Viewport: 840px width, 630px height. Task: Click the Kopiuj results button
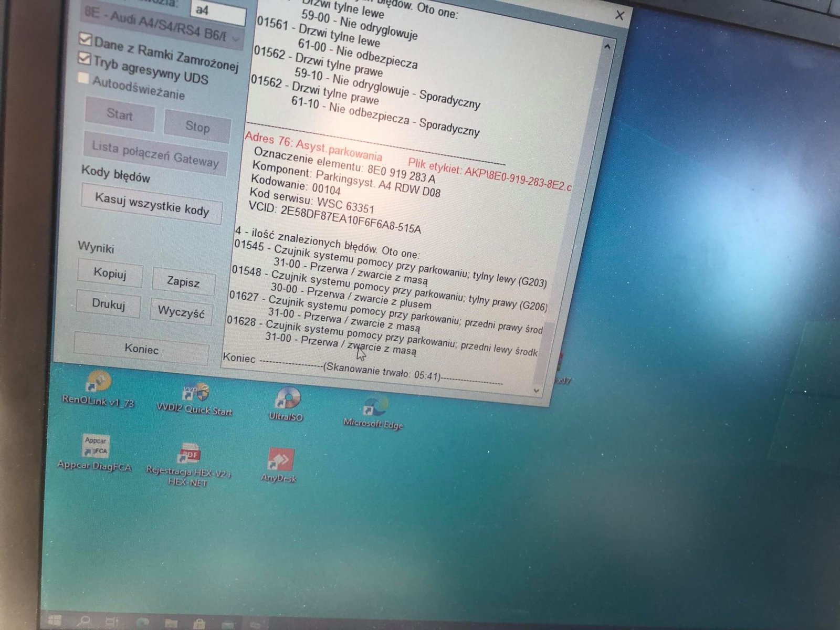point(110,273)
